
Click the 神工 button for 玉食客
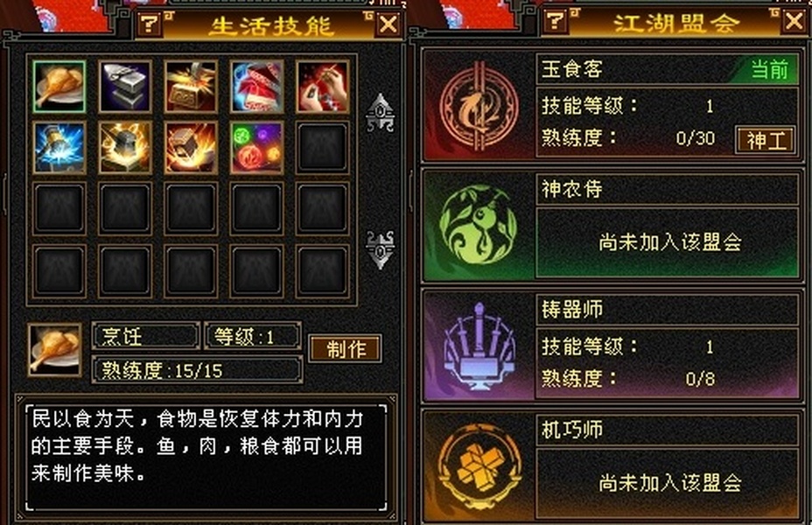pos(766,140)
